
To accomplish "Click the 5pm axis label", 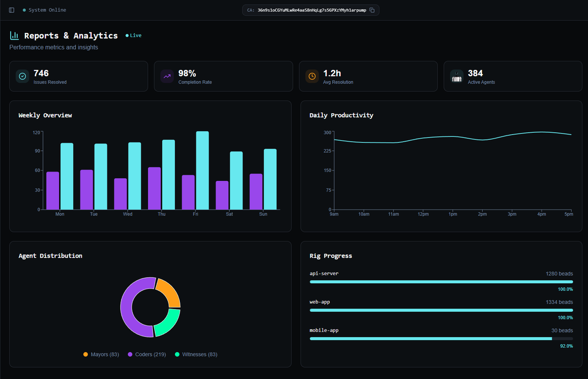I will (x=568, y=214).
